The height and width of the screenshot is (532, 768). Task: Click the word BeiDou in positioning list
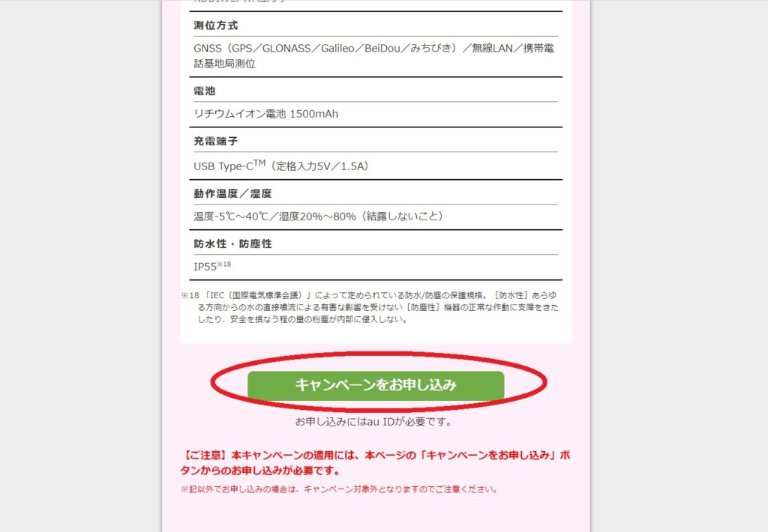point(382,48)
